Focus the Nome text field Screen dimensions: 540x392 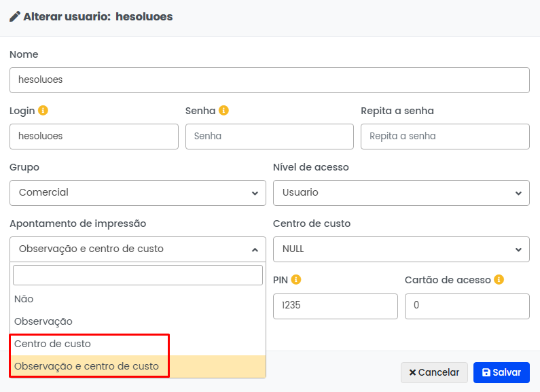click(x=269, y=79)
